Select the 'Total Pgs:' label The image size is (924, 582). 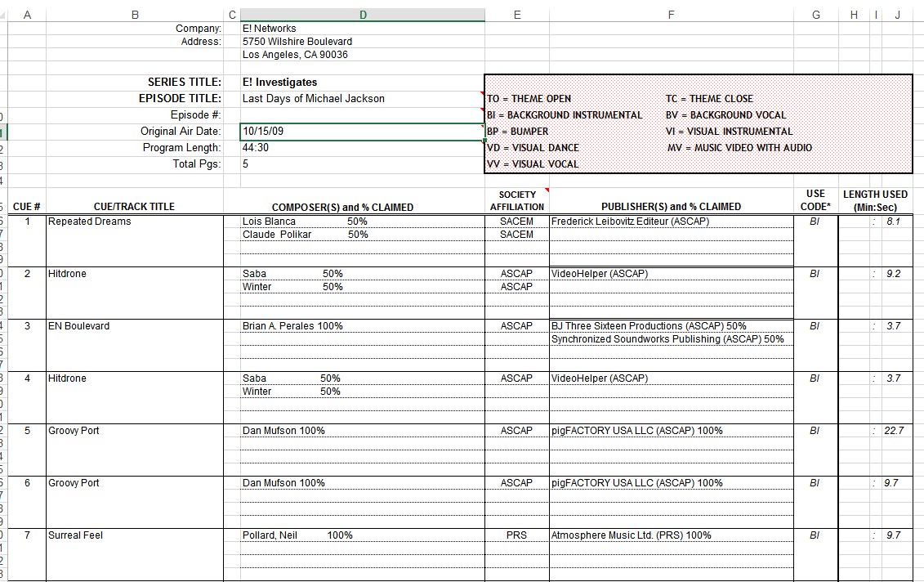pos(197,164)
